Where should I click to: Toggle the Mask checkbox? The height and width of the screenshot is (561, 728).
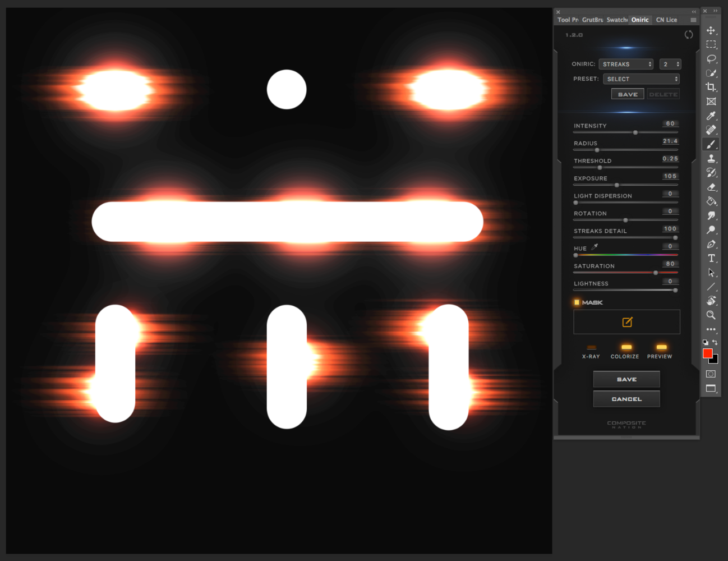577,302
